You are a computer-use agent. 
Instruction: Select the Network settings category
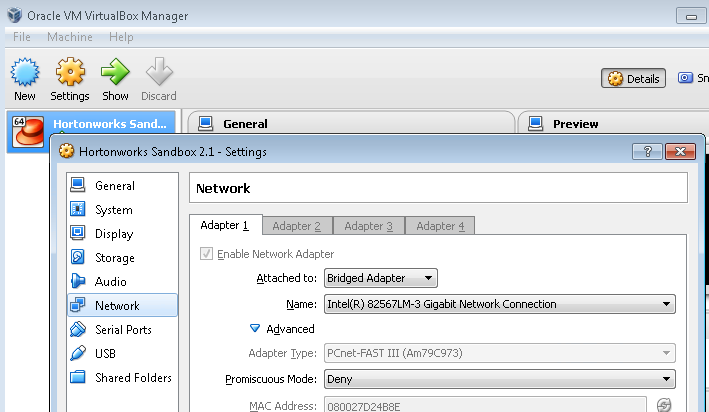tap(122, 305)
